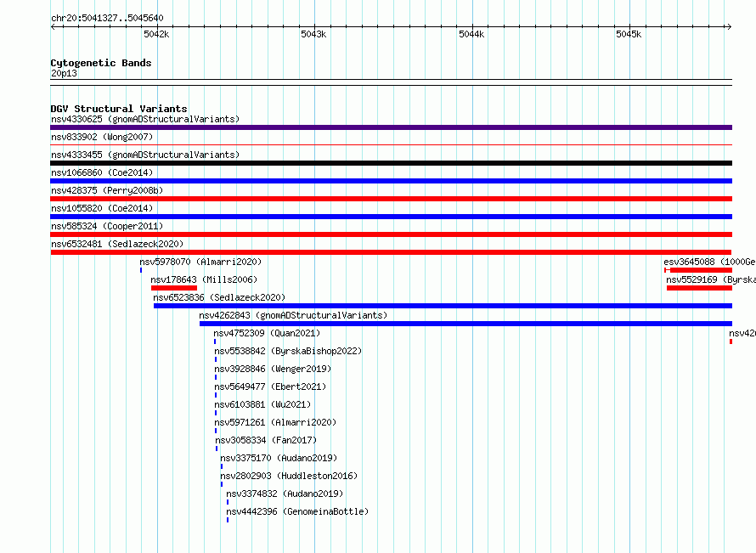Open the nsv5649477 (Ebert2021) label
Viewport: 756px width, 553px height.
click(x=270, y=387)
